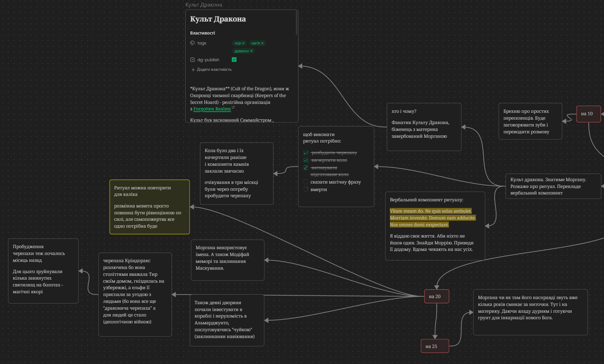Viewport: 604px width, 364px height.
Task: Click the checkbox-type icon beside dg-publish
Action: [192, 60]
